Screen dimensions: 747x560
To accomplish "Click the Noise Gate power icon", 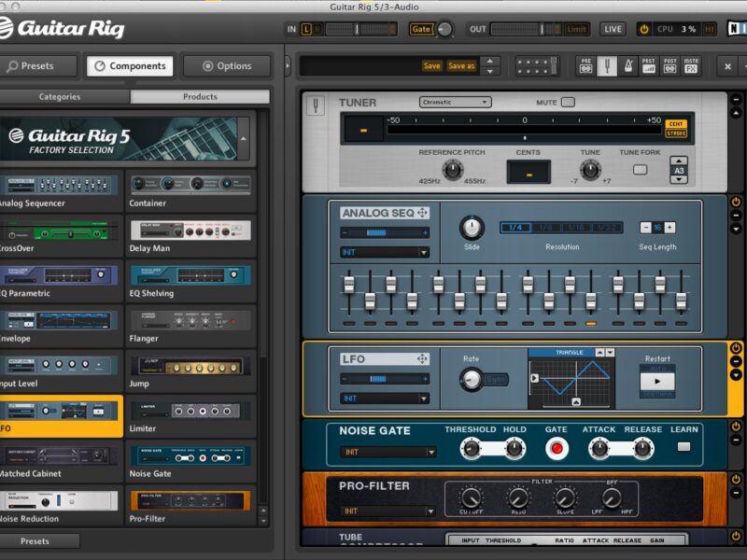I will 736,427.
